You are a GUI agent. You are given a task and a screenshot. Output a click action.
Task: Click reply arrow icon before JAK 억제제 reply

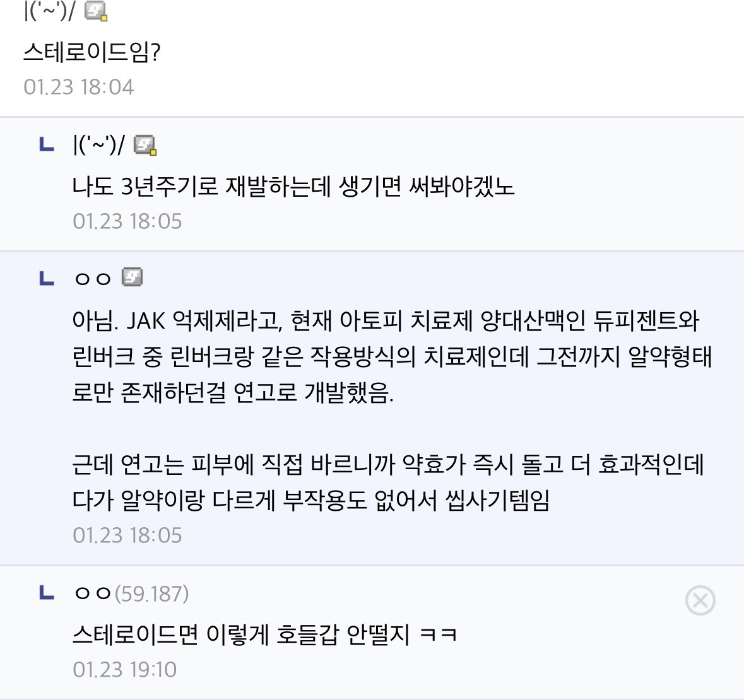point(46,278)
